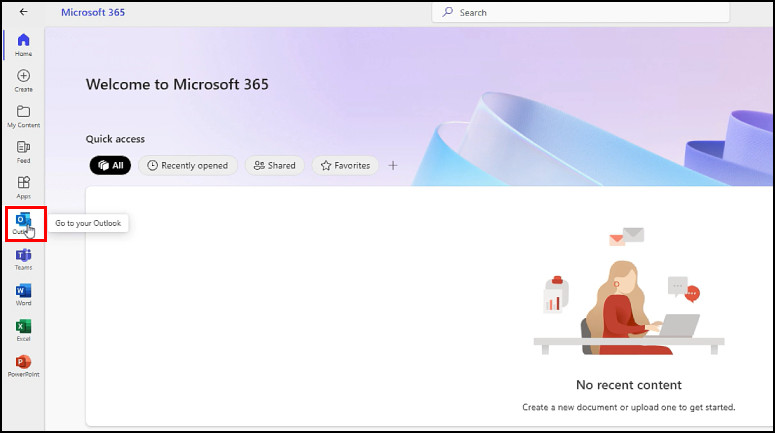Select the All quick access filter
The height and width of the screenshot is (433, 775).
pos(110,166)
